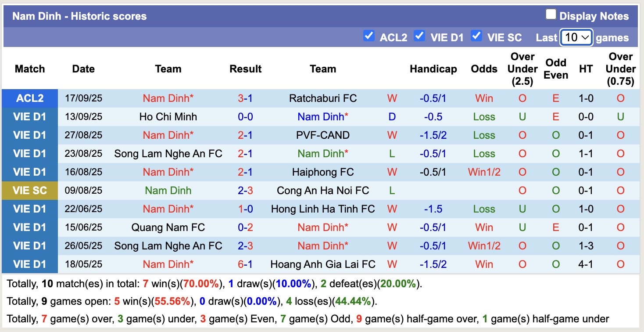This screenshot has height=332, width=644.
Task: Select the blue ACL2 league badge
Action: (x=29, y=98)
